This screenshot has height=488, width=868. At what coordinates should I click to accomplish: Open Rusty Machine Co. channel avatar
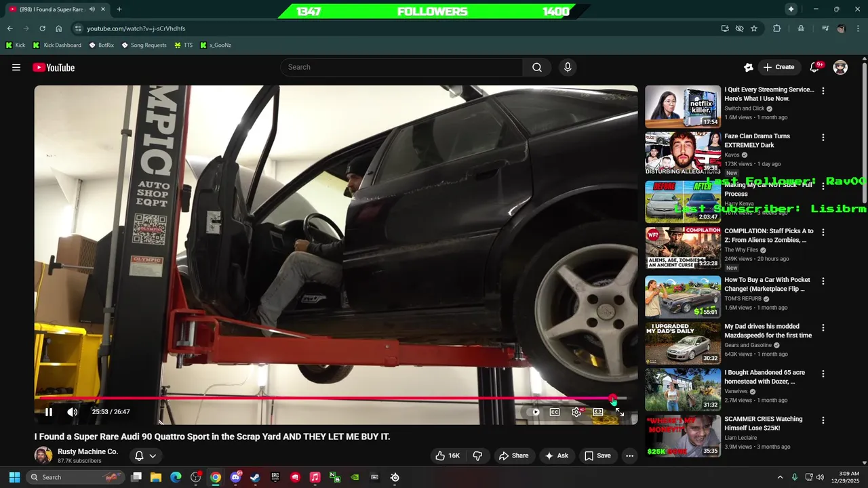(43, 455)
